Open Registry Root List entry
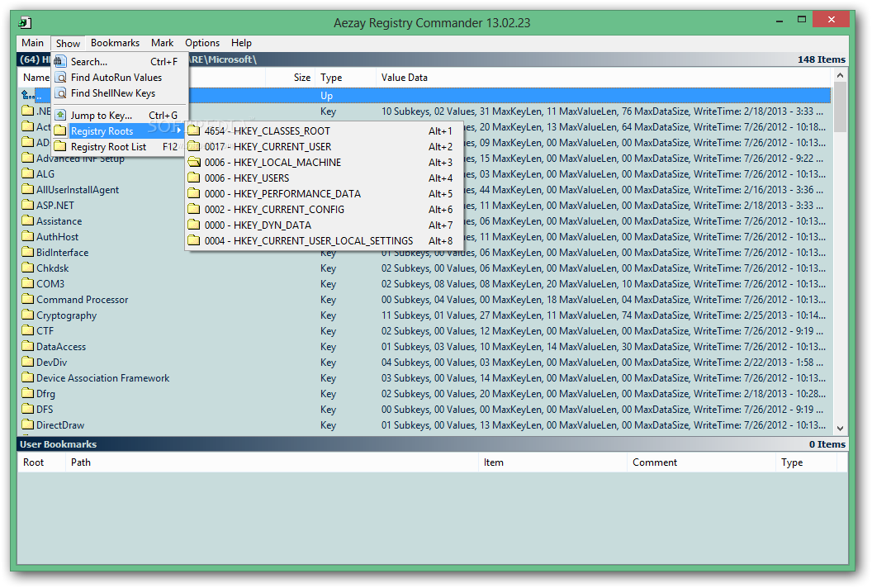This screenshot has height=588, width=872. (119, 147)
